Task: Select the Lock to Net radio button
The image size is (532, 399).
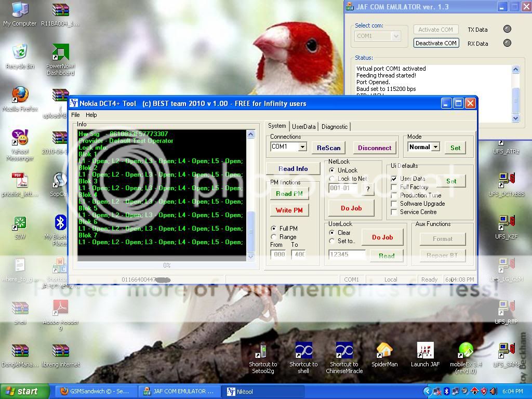Action: coord(332,179)
